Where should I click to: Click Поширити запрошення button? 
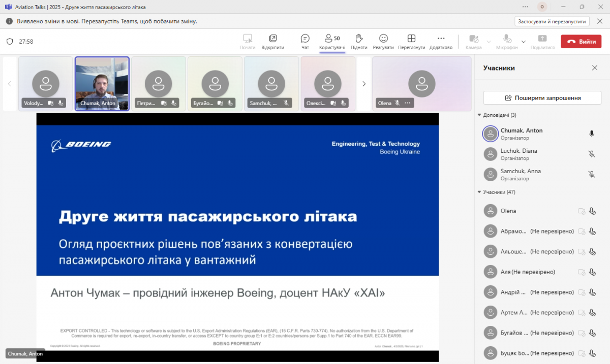point(542,97)
